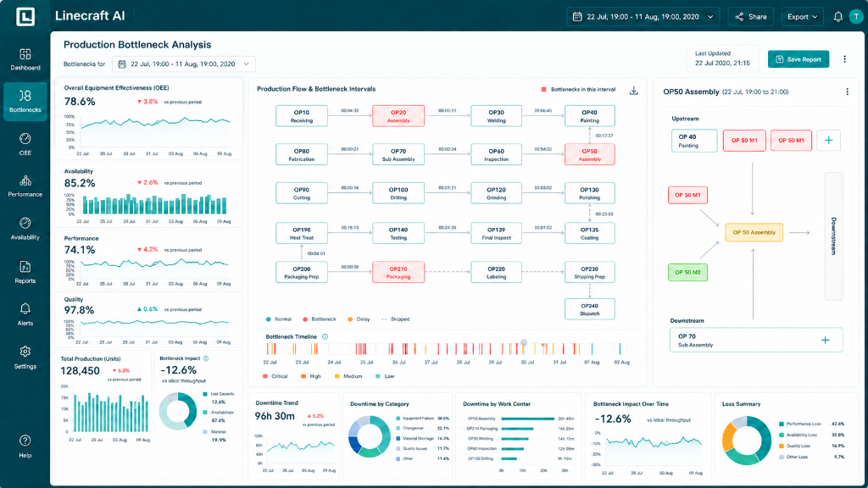Toggle the Normal status legend item
868x488 pixels.
coord(278,319)
